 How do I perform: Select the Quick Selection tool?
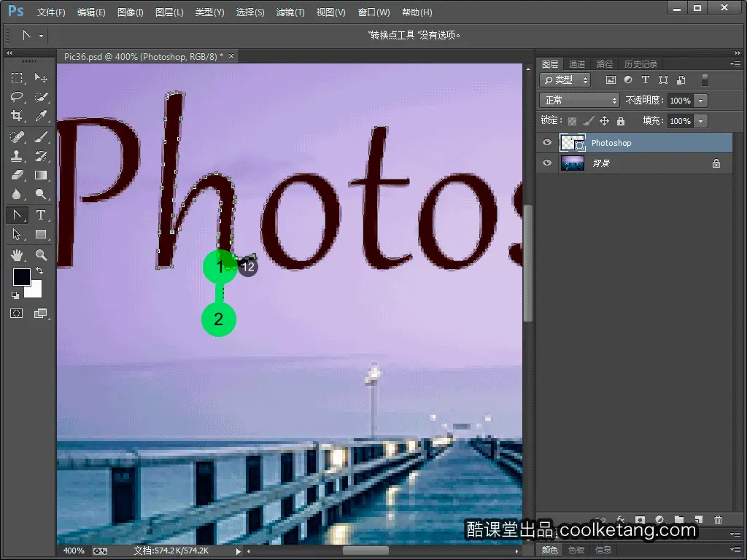[41, 97]
